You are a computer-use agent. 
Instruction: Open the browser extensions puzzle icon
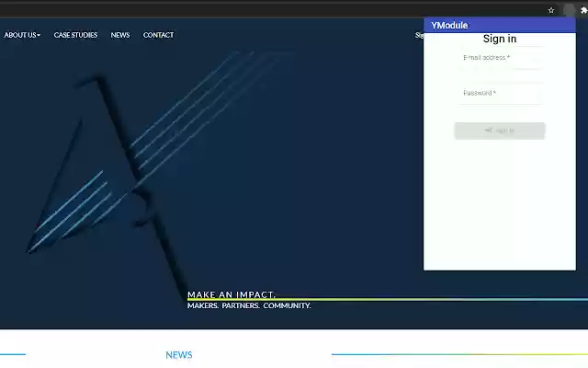click(x=583, y=10)
